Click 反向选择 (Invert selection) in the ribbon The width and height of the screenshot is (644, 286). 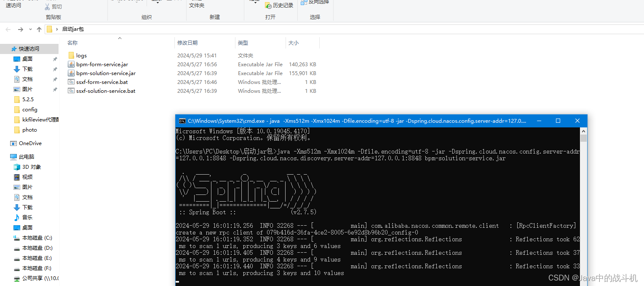point(315,2)
